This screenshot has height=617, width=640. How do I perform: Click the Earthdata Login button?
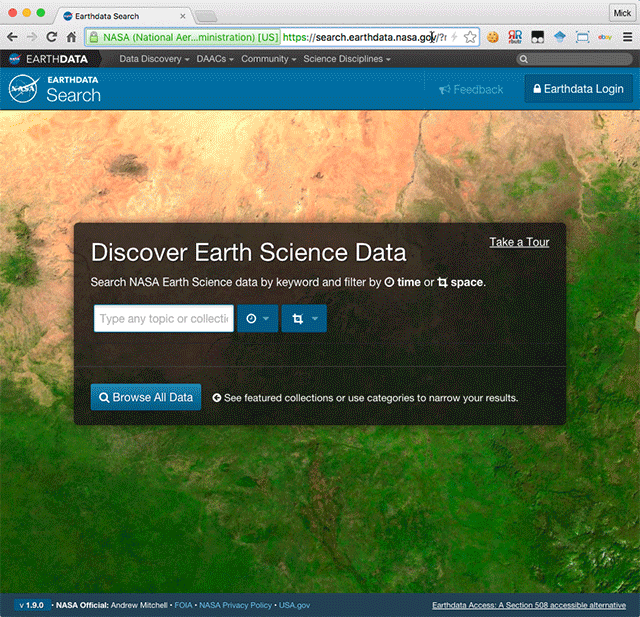[x=579, y=89]
